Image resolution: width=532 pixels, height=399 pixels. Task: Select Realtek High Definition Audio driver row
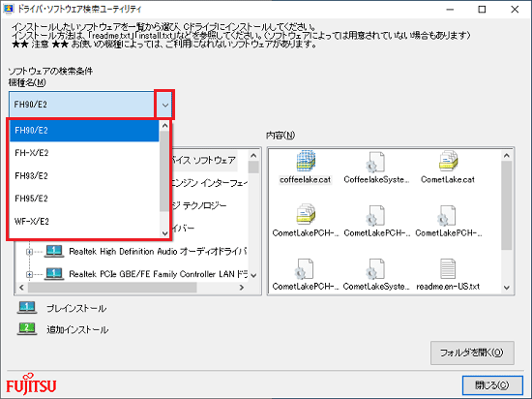158,252
